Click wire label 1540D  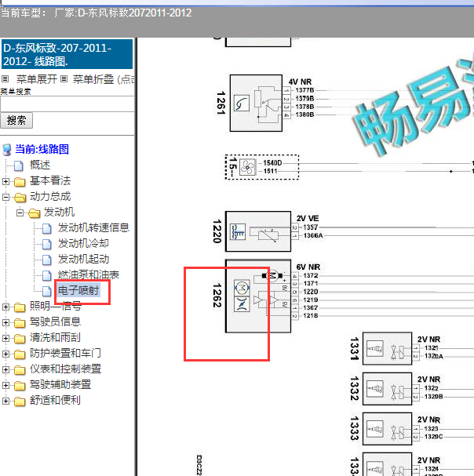coord(272,163)
